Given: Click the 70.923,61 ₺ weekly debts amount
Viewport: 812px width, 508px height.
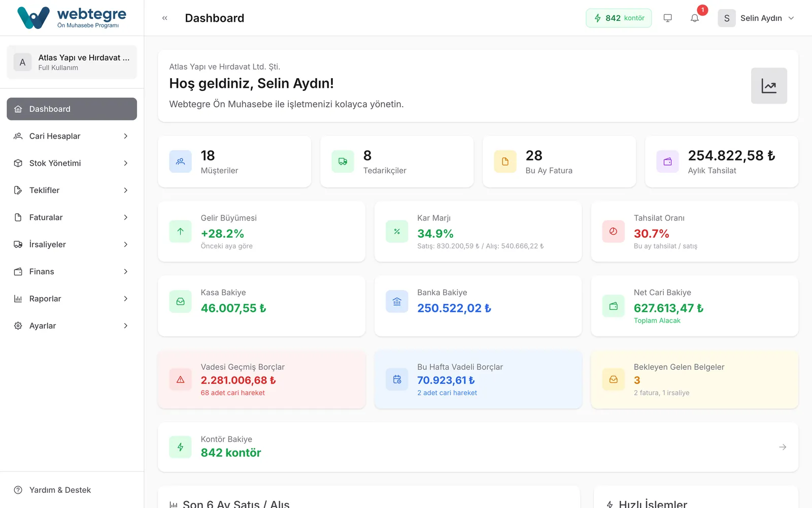Looking at the screenshot, I should tap(446, 380).
